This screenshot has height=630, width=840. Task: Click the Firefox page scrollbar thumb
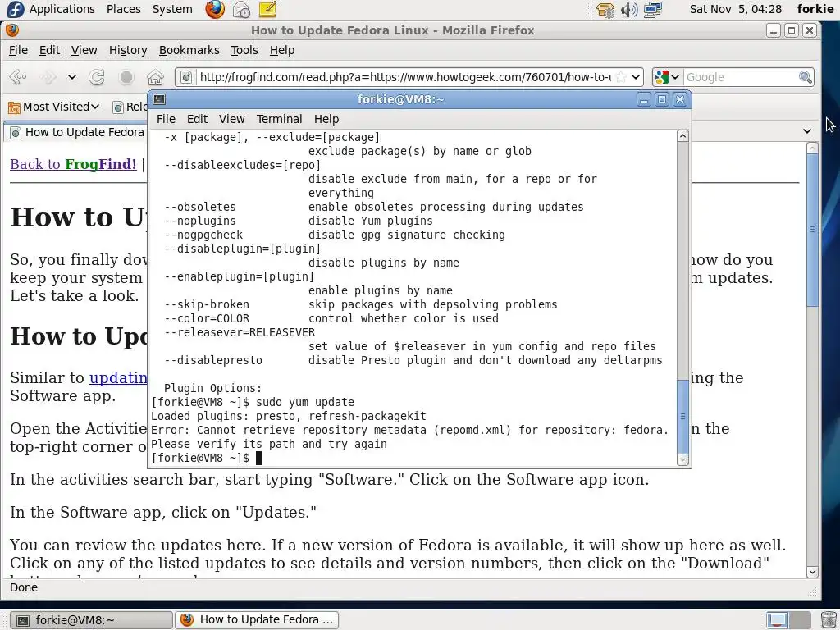click(812, 230)
